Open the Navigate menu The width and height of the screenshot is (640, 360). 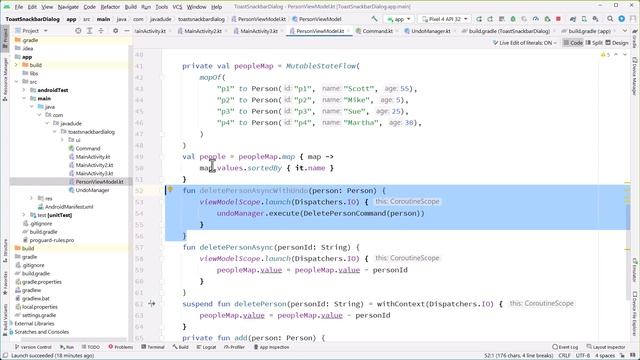coord(68,7)
